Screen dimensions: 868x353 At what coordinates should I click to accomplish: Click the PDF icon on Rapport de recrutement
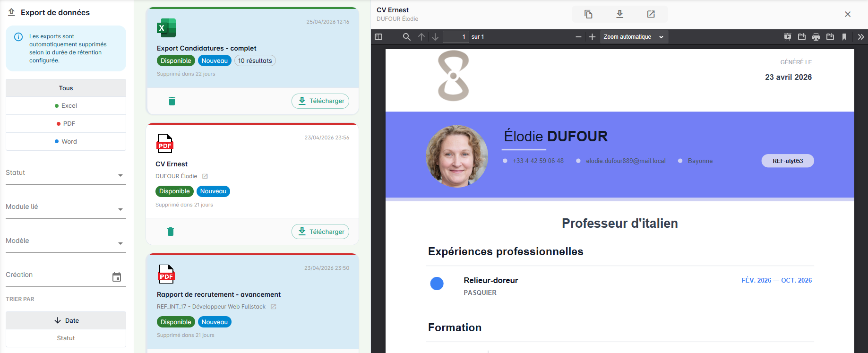pyautogui.click(x=166, y=274)
